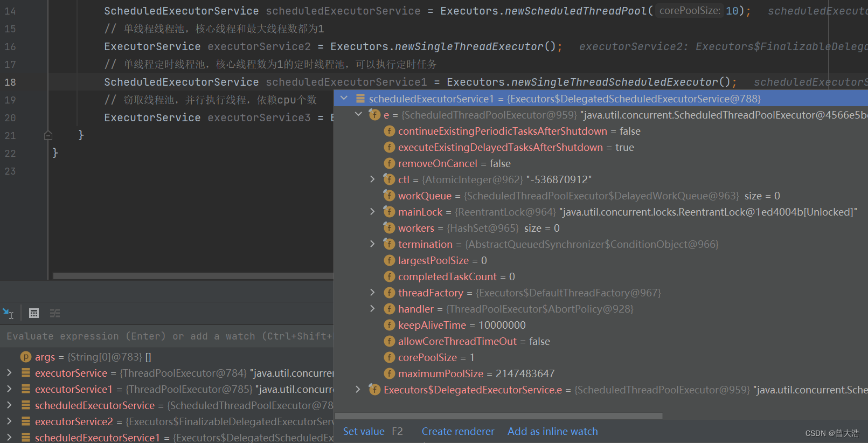Click the settings layout icon in debugger toolbar
Viewport: 868px width, 443px height.
pos(55,313)
